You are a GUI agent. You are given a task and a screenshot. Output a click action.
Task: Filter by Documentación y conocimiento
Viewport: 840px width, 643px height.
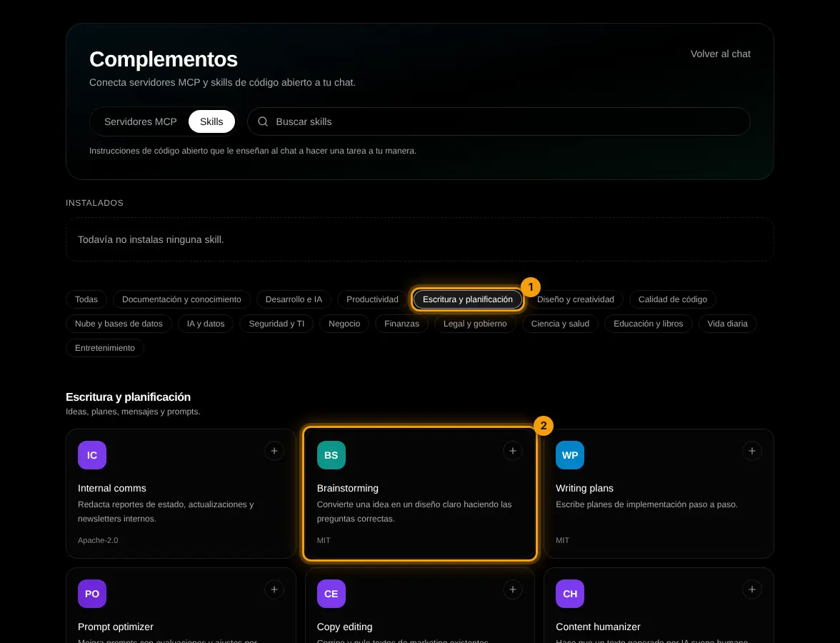point(181,299)
